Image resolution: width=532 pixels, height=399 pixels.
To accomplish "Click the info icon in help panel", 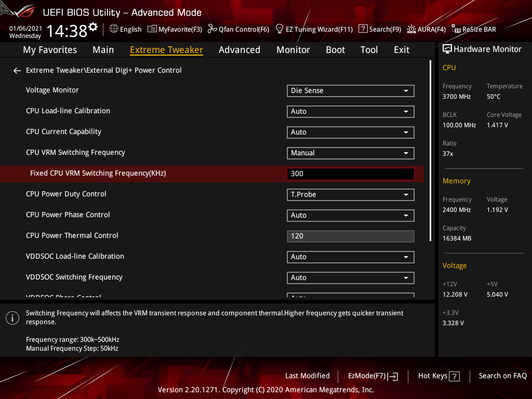I will (12, 318).
